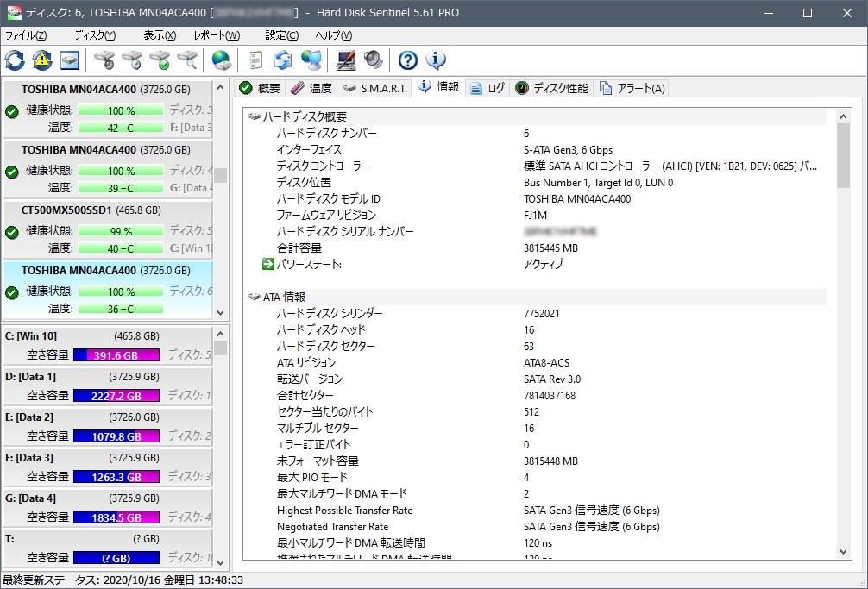Screen dimensions: 868x589
Task: Switch to the アラート(A) tab
Action: (632, 89)
